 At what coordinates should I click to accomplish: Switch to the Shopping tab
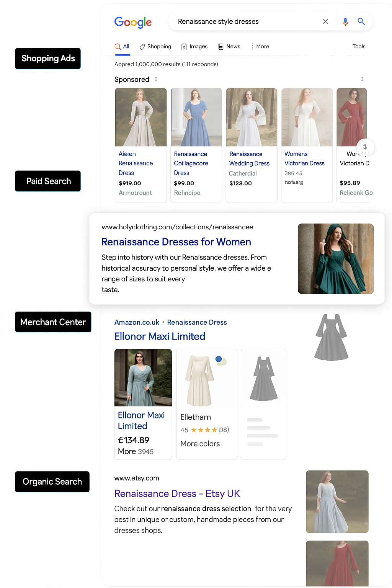155,46
